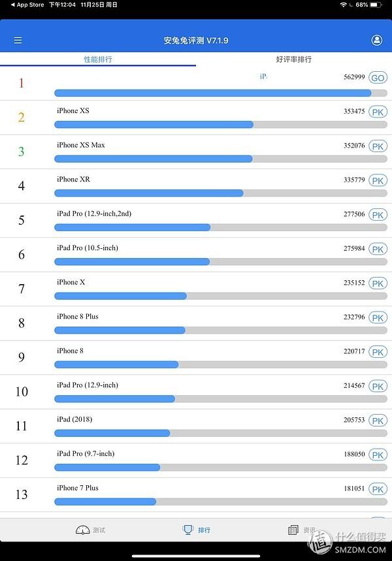
Task: Compare with iPad Pro (10.5-inch) via PK
Action: pyautogui.click(x=378, y=249)
